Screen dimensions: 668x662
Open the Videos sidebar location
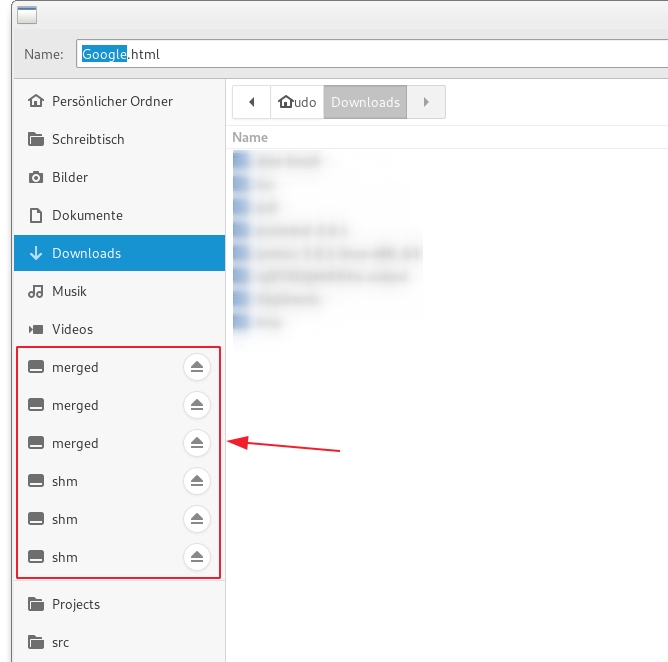click(x=72, y=329)
